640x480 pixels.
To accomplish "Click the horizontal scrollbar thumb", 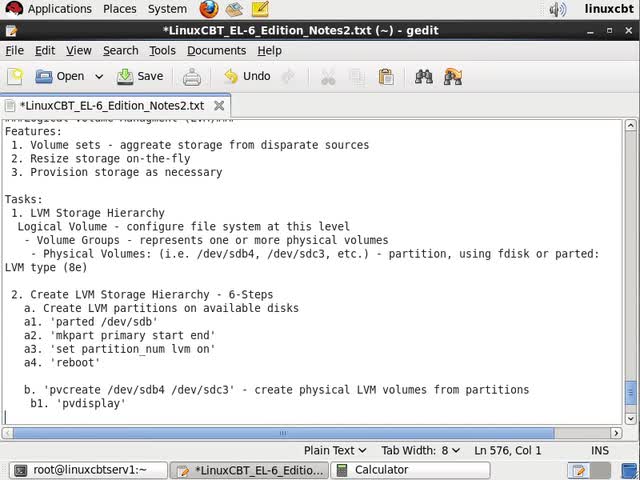I will point(284,433).
